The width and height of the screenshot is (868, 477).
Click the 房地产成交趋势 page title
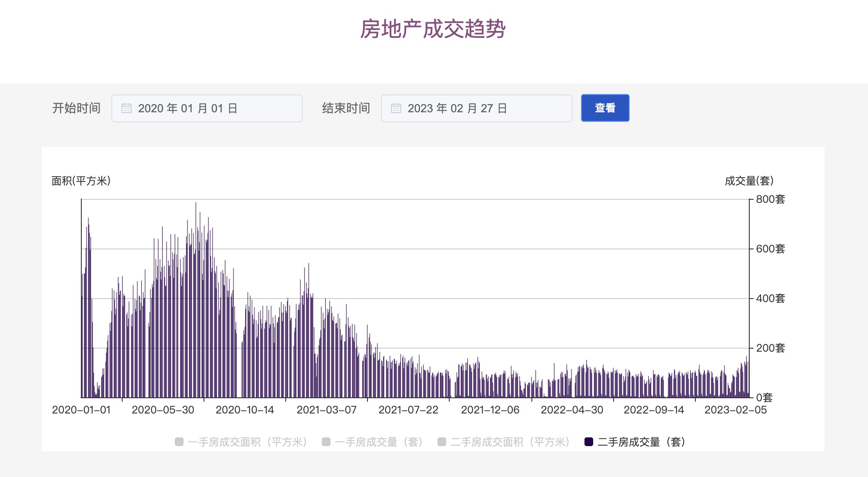point(433,29)
